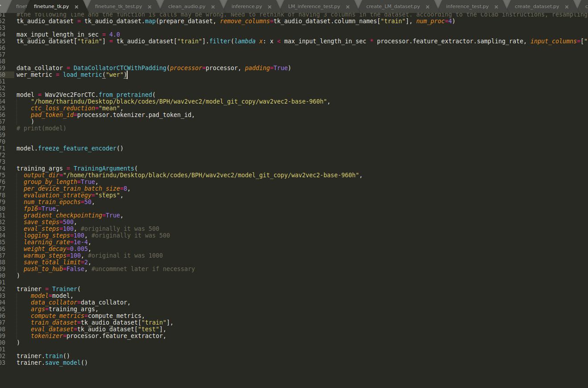Click trainer = Trainer( line
Viewport: 588px width, 388px height.
pyautogui.click(x=49, y=289)
